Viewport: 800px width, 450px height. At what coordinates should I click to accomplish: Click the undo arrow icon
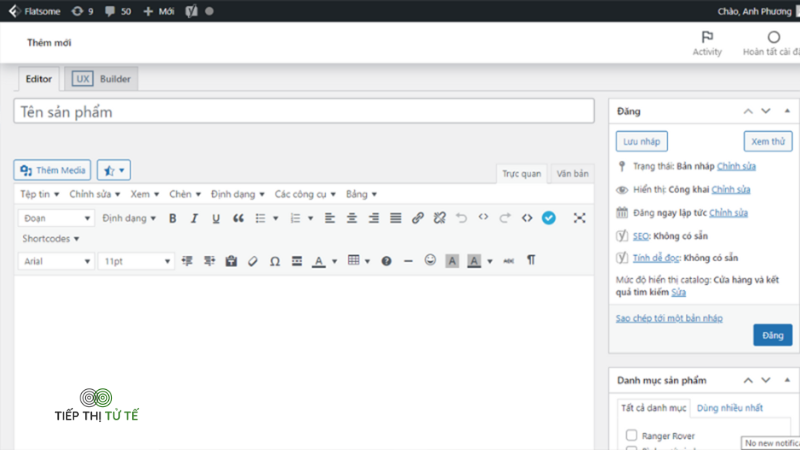pyautogui.click(x=461, y=218)
